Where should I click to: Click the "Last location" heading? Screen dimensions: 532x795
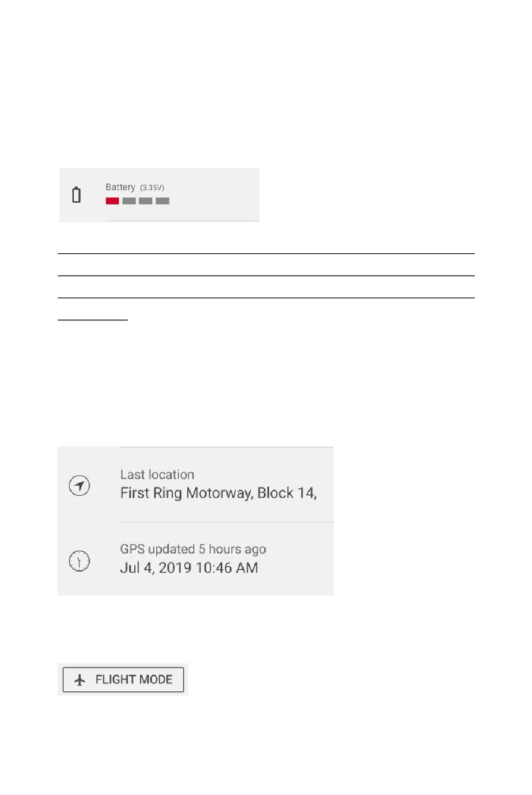click(157, 475)
